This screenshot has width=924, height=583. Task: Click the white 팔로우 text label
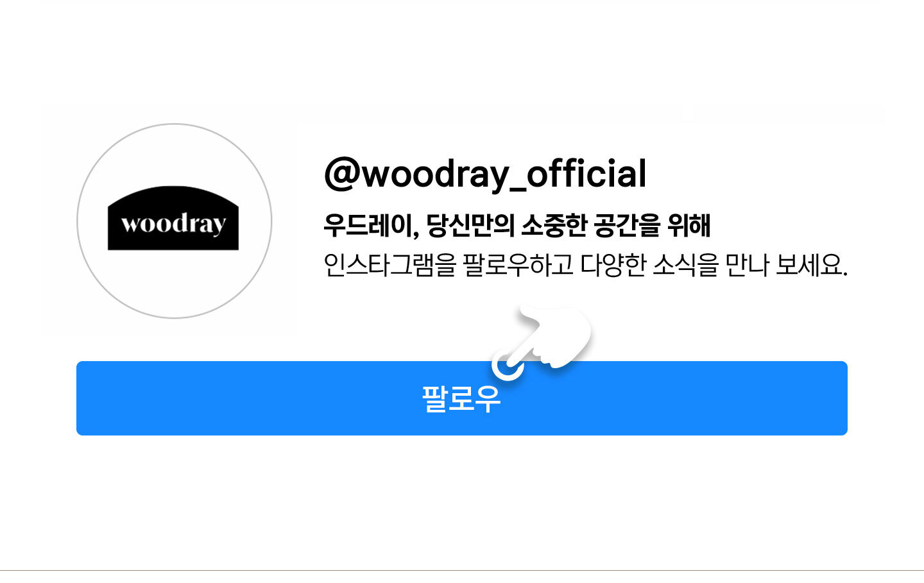(461, 398)
